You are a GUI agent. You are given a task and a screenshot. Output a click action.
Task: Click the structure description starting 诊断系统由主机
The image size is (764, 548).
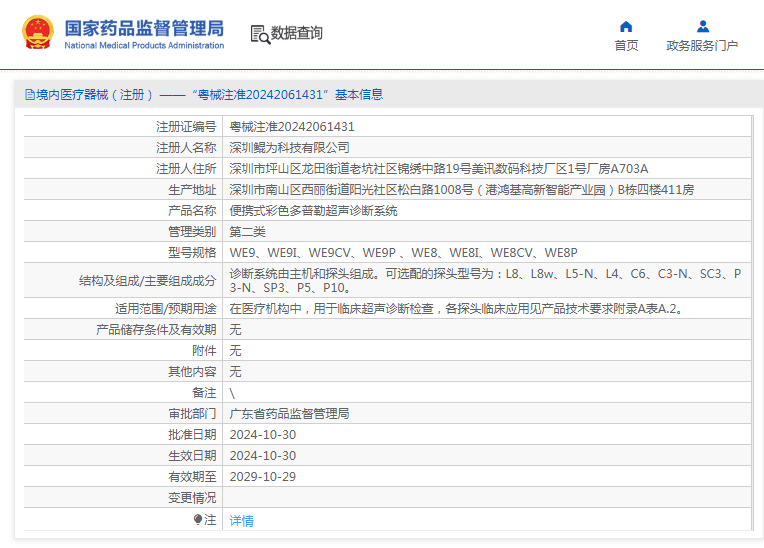tap(485, 281)
